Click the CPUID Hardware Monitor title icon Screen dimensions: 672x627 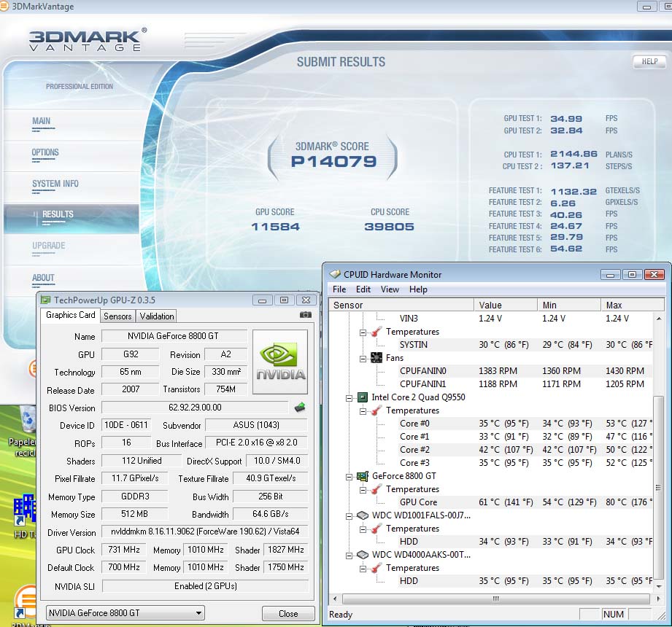[x=335, y=274]
